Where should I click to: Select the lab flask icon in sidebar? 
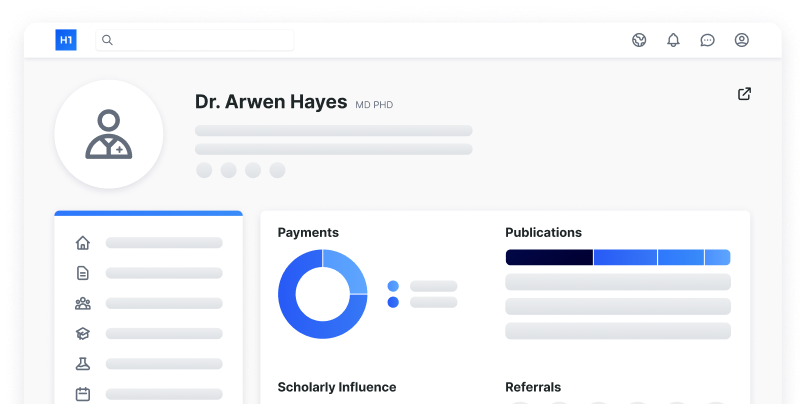(83, 364)
